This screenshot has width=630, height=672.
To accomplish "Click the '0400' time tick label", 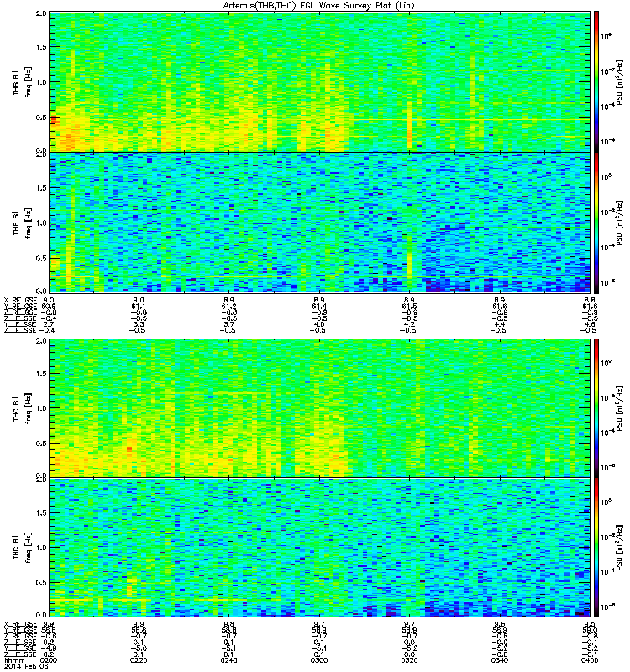I will [x=590, y=660].
